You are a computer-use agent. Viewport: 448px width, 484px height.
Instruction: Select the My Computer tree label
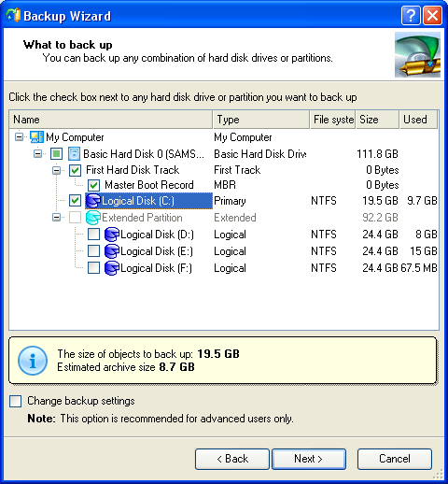pyautogui.click(x=75, y=137)
